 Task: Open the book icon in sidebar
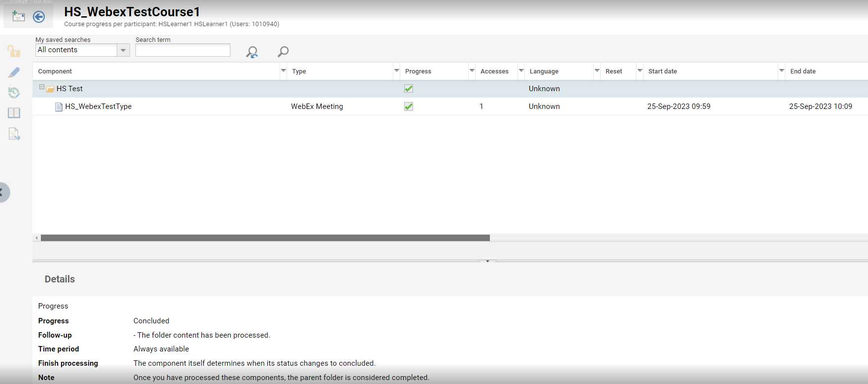tap(14, 113)
